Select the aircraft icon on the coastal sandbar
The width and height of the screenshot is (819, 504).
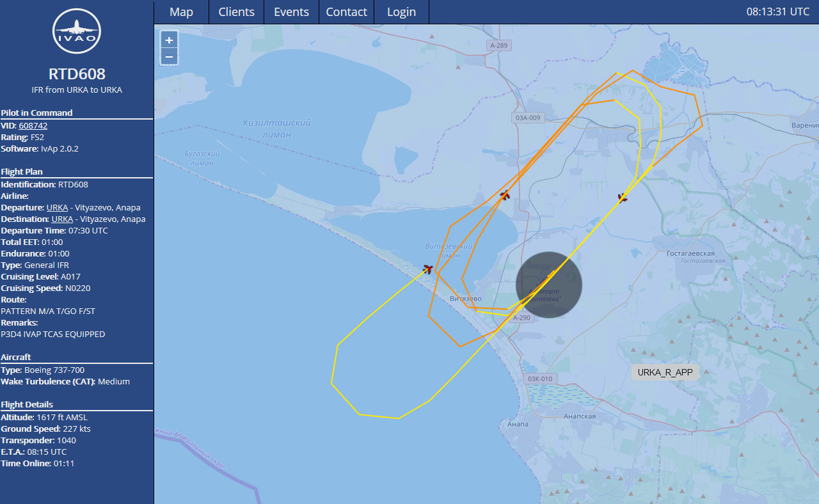(x=428, y=269)
